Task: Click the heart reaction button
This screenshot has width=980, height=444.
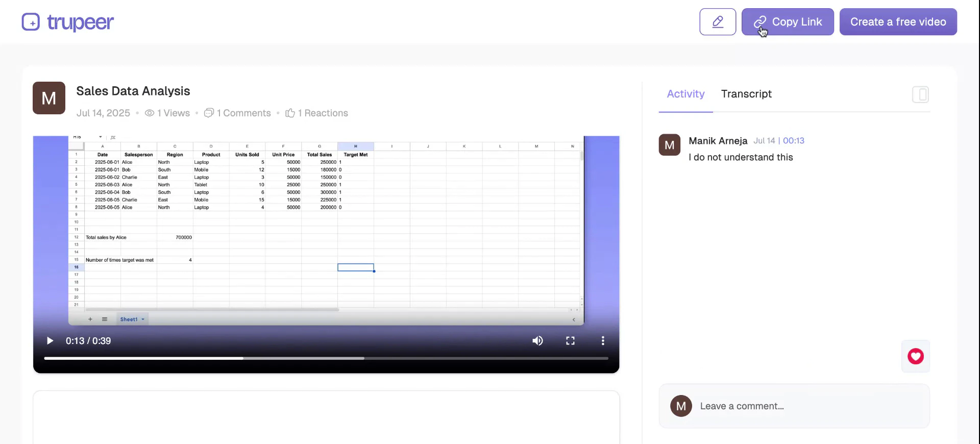Action: [916, 356]
